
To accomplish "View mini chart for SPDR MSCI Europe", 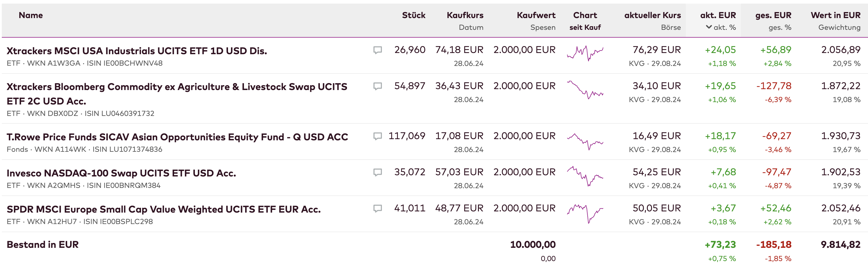I will pyautogui.click(x=585, y=213).
